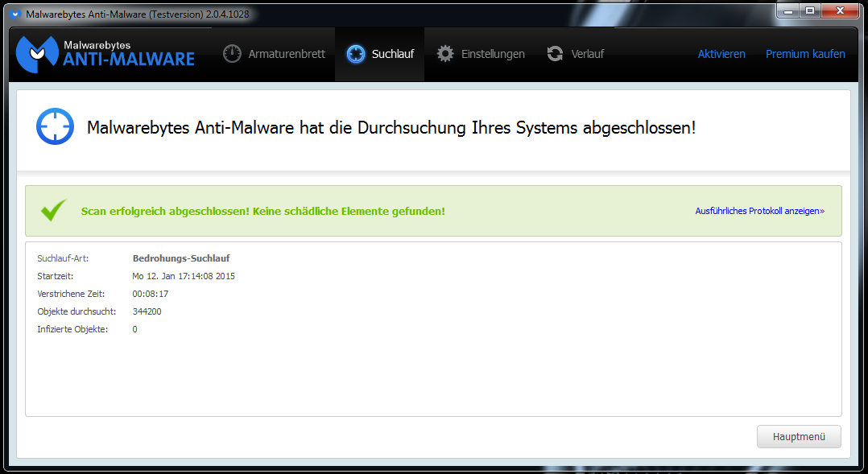Click the elapsed time 00:08:17

coord(150,294)
